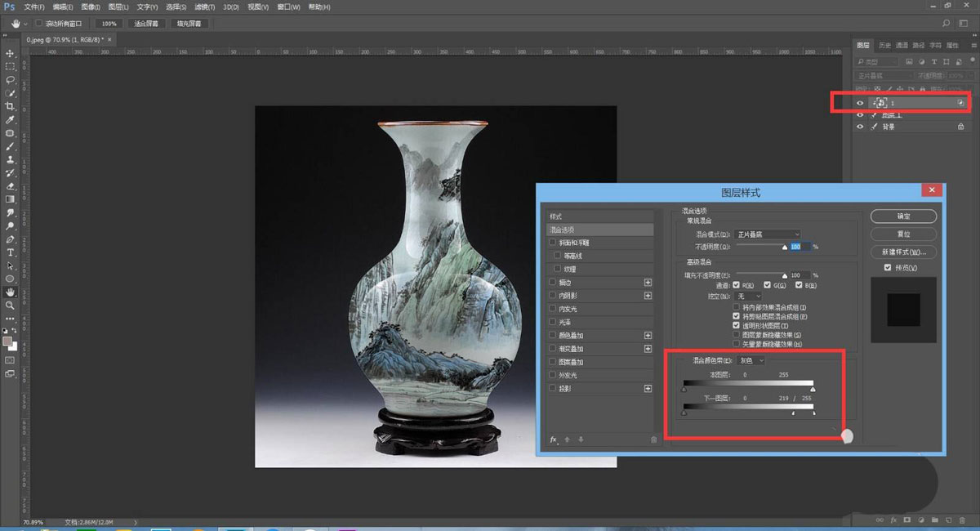This screenshot has height=531, width=980.
Task: Select the Path Selection tool
Action: (x=11, y=265)
